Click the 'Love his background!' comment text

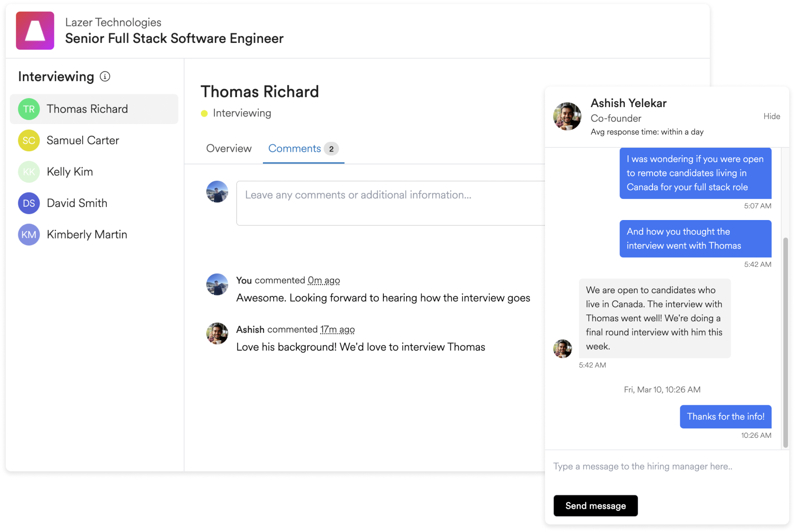(x=361, y=347)
